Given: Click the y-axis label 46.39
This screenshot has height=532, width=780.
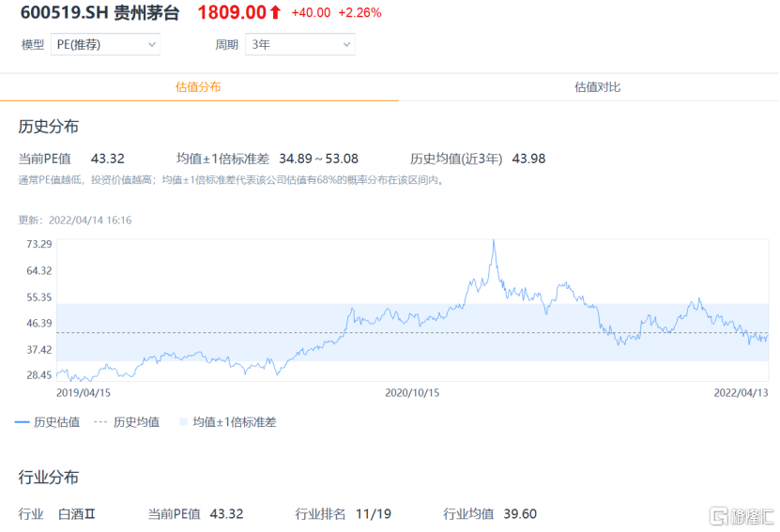Looking at the screenshot, I should pyautogui.click(x=39, y=324).
